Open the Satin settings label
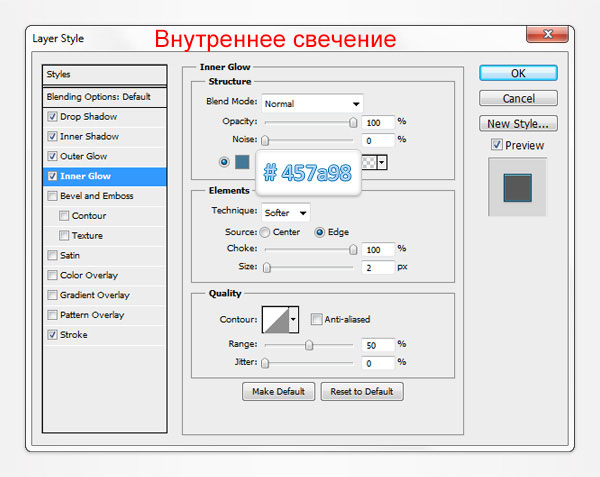Screen dimensions: 600x477 click(70, 255)
